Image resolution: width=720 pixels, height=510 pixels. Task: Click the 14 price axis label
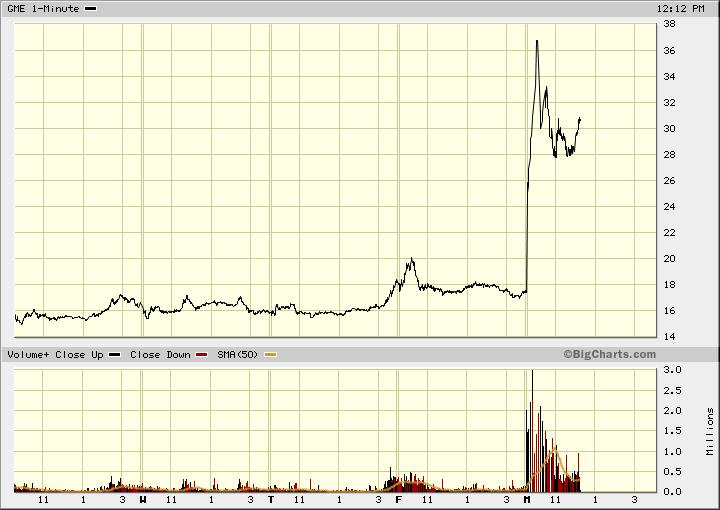click(x=669, y=336)
